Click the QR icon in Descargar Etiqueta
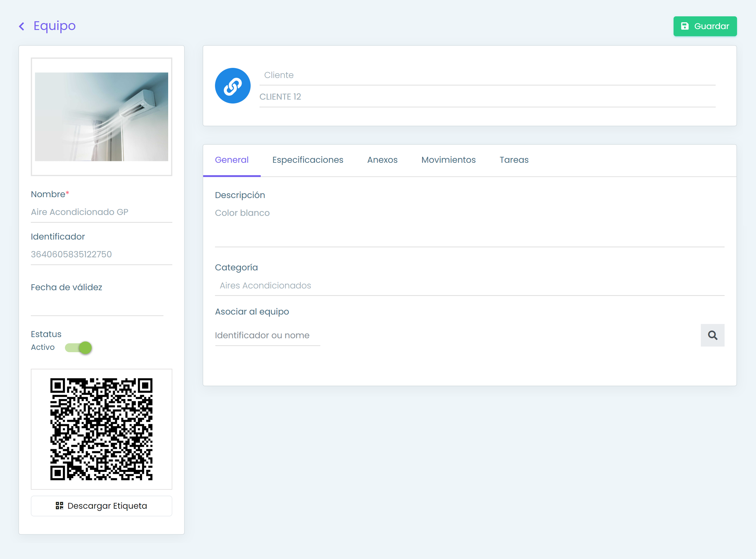Image resolution: width=756 pixels, height=559 pixels. click(59, 506)
